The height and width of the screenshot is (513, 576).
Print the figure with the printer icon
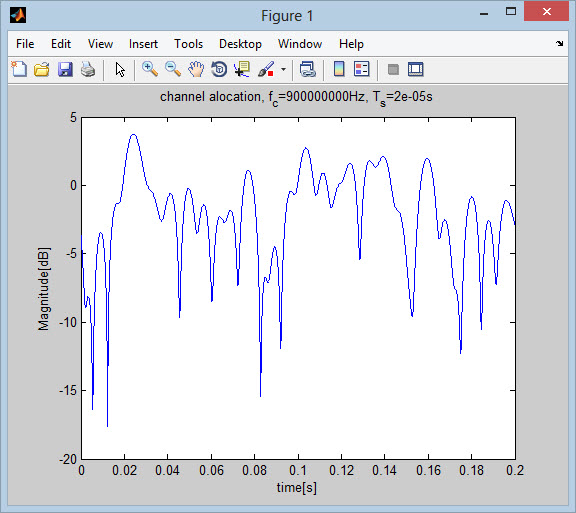pyautogui.click(x=88, y=69)
